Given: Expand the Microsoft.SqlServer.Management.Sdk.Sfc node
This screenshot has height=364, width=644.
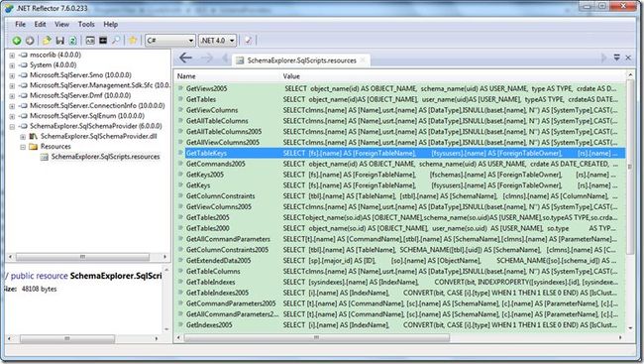Looking at the screenshot, I should [12, 86].
